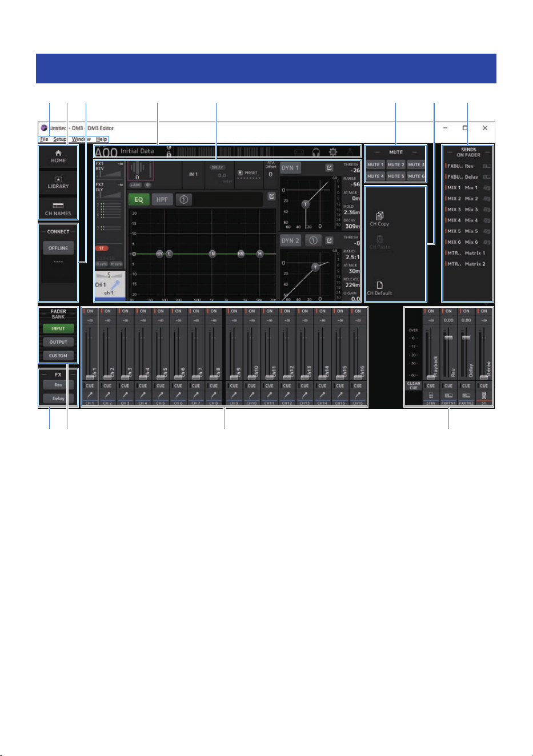Open CH NAMES panel icon
The height and width of the screenshot is (756, 533).
tap(58, 205)
